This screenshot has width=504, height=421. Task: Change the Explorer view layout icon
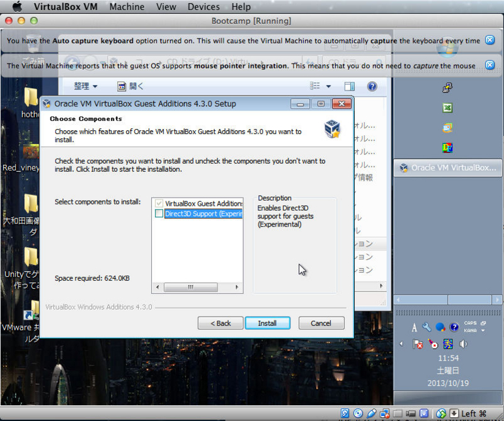[315, 86]
